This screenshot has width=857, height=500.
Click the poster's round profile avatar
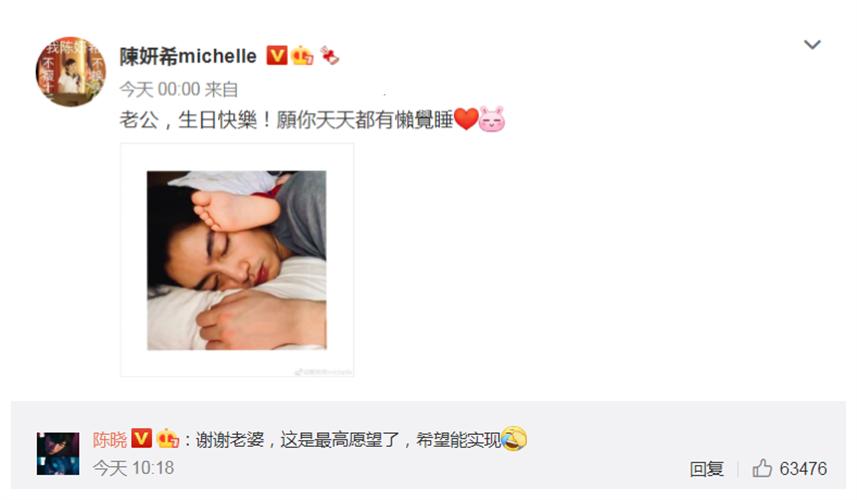pyautogui.click(x=71, y=72)
